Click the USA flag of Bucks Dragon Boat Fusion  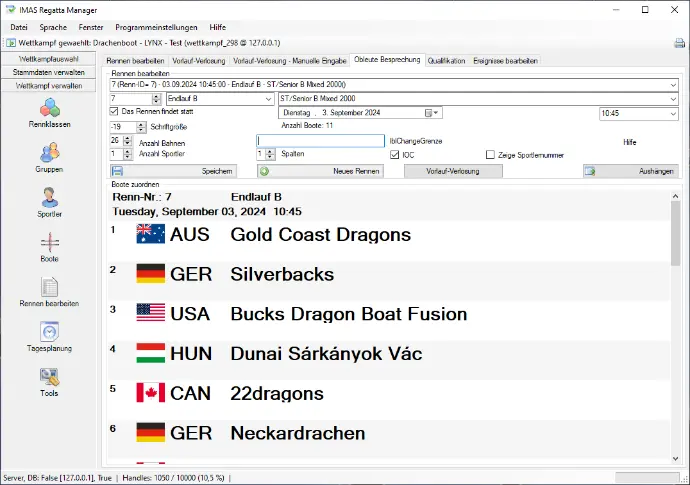(150, 313)
